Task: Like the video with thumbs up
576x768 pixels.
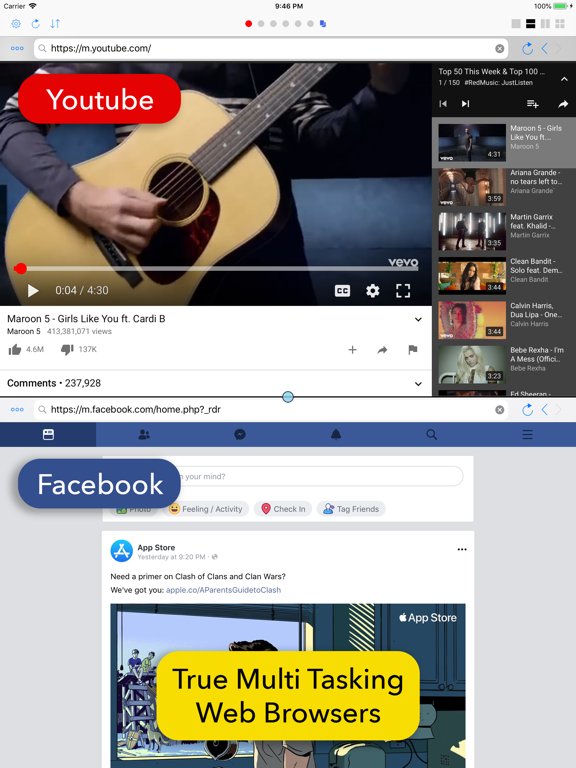Action: pyautogui.click(x=15, y=349)
